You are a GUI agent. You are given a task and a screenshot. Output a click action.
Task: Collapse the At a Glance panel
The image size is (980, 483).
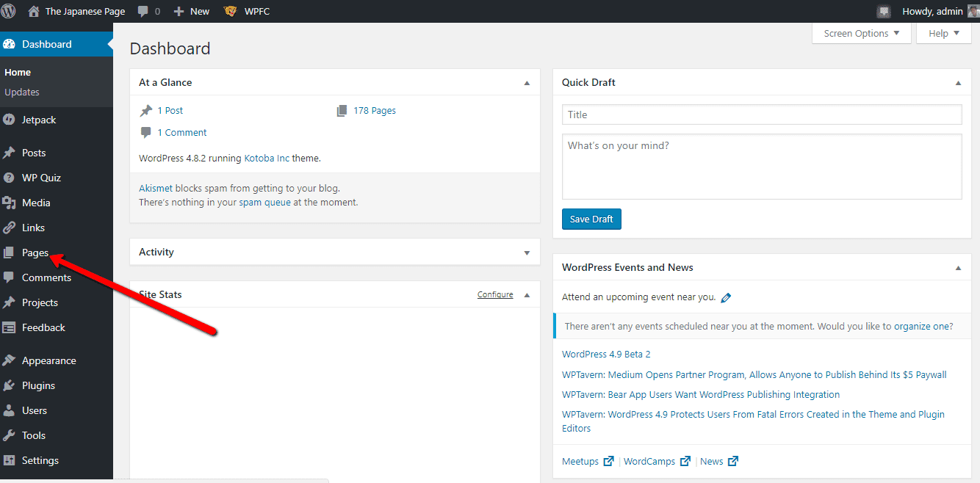[x=527, y=83]
